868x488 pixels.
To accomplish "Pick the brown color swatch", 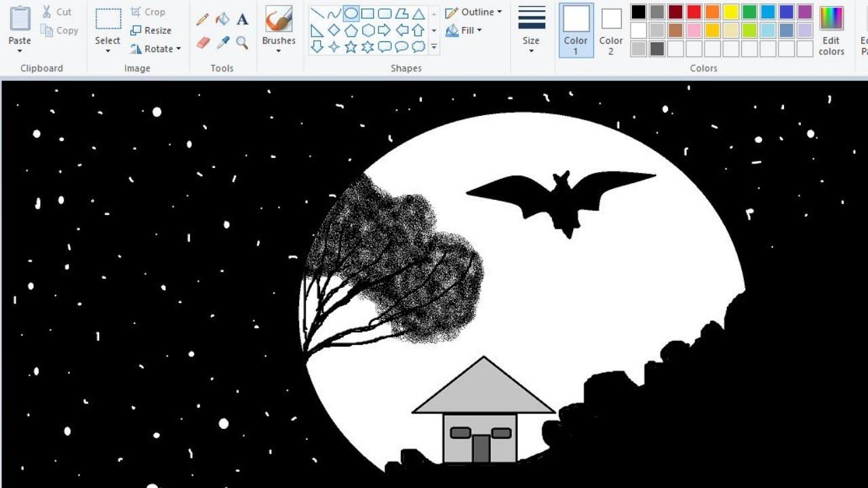I will click(x=675, y=30).
